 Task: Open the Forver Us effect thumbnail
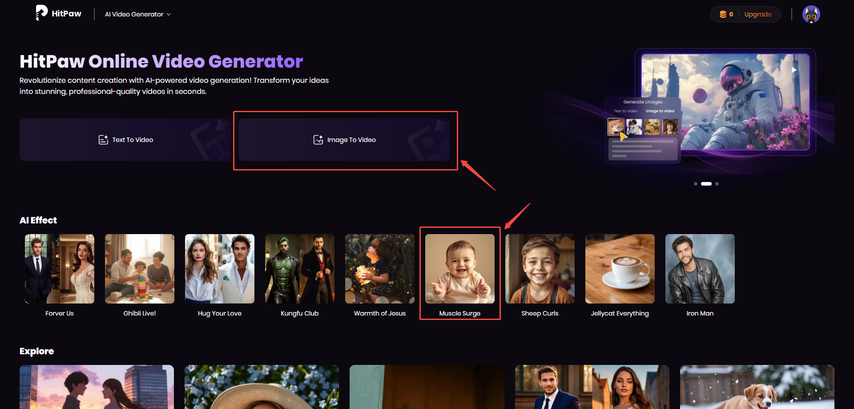tap(59, 268)
